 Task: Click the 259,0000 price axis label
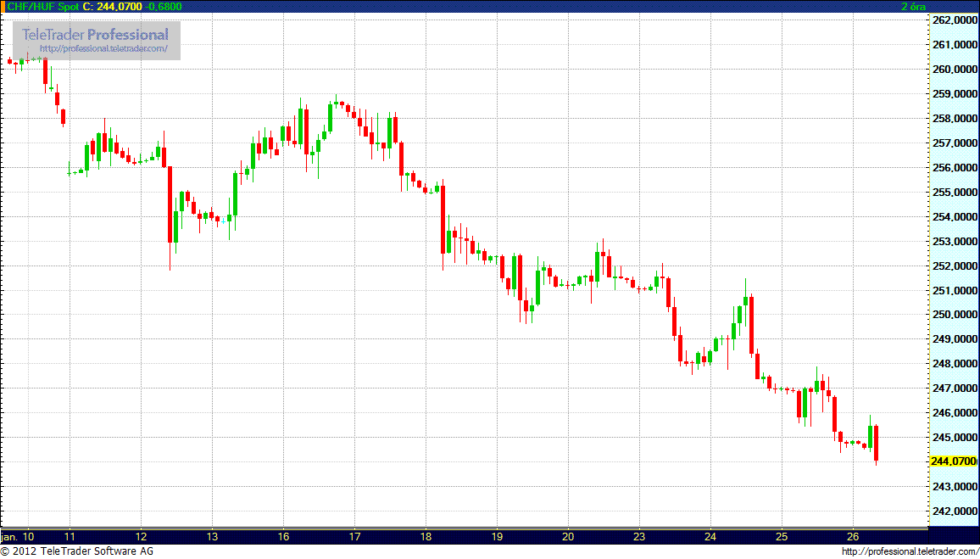[955, 94]
